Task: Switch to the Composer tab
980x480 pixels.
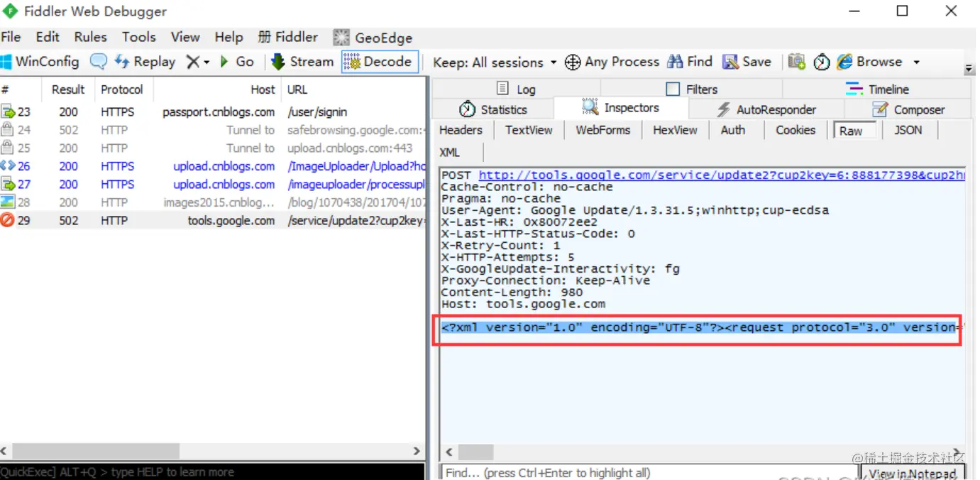Action: pyautogui.click(x=908, y=109)
